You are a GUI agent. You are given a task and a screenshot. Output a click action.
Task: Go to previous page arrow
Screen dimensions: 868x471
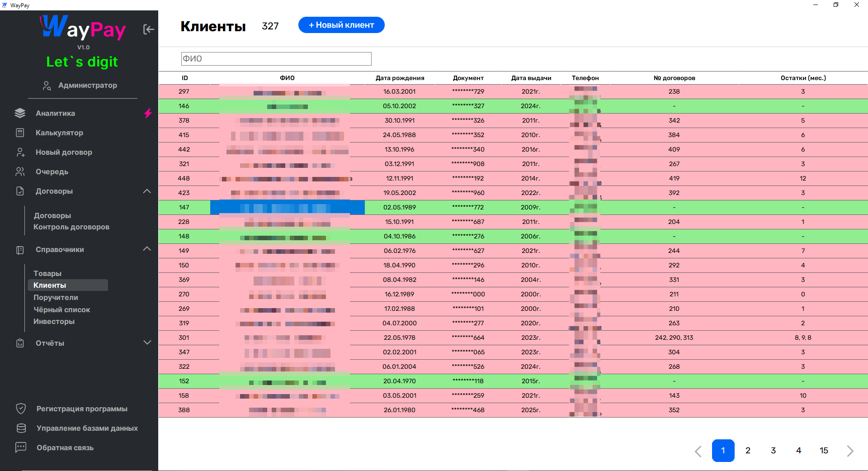(698, 451)
